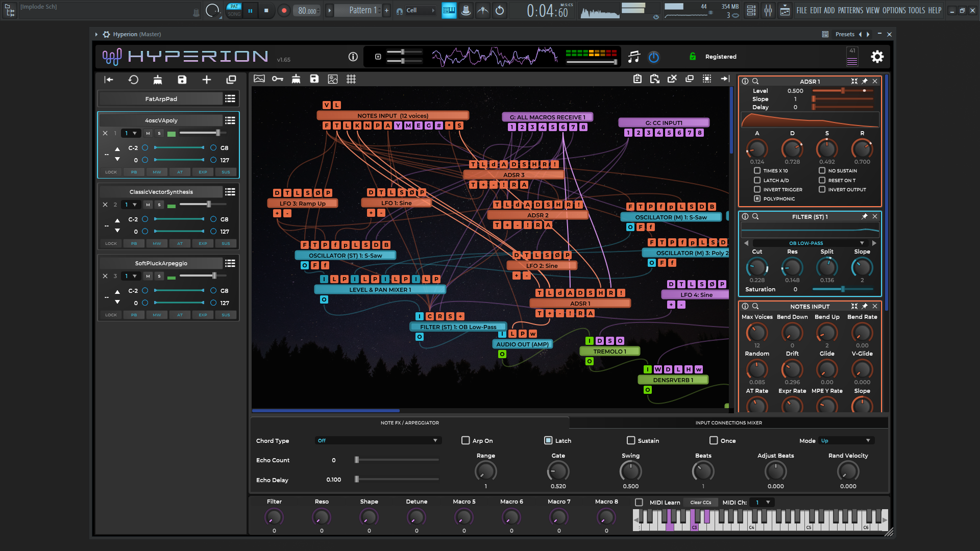Viewport: 980px width, 551px height.
Task: Open the Chord Type dropdown
Action: coord(378,440)
